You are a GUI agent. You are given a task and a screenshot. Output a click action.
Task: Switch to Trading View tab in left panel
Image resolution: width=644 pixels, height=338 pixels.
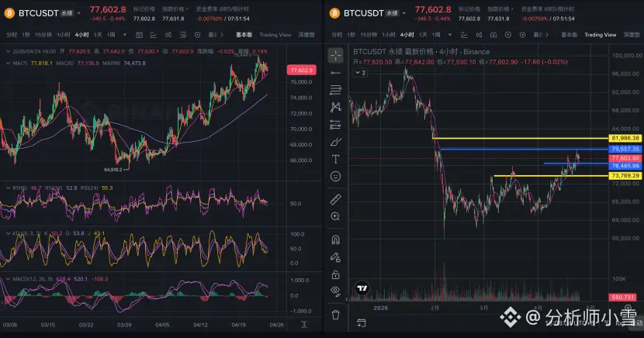click(x=275, y=35)
